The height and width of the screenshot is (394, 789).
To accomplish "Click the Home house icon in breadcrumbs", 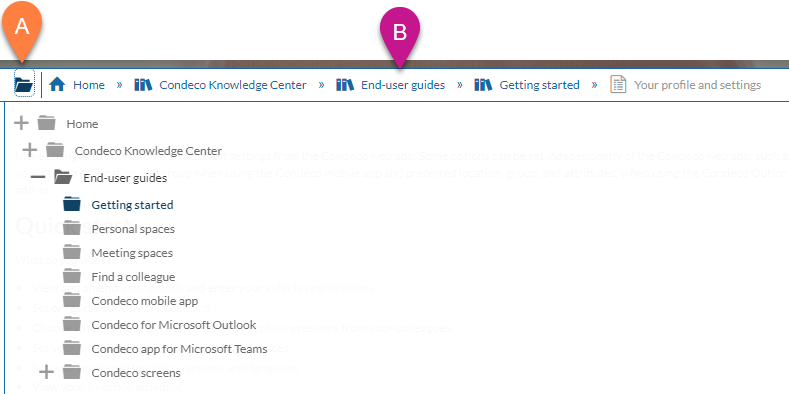I will click(57, 85).
